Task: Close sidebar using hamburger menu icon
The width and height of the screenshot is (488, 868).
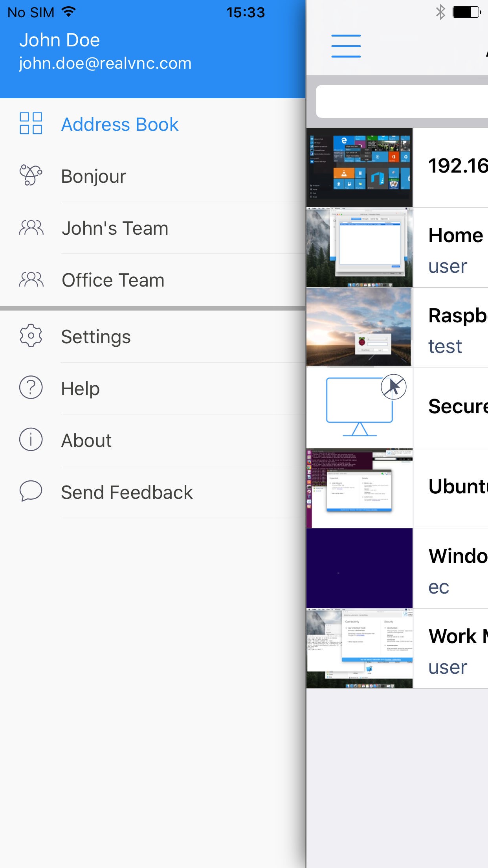Action: coord(346,46)
